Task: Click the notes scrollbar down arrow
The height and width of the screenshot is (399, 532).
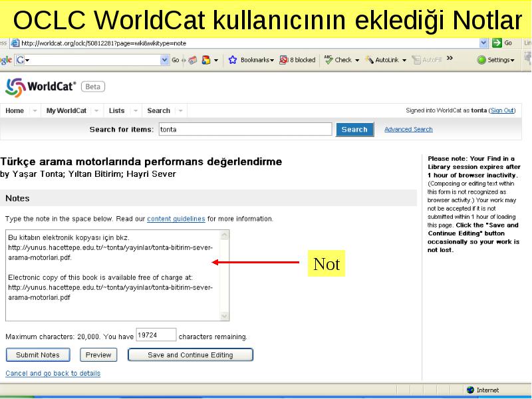Action: (x=225, y=316)
